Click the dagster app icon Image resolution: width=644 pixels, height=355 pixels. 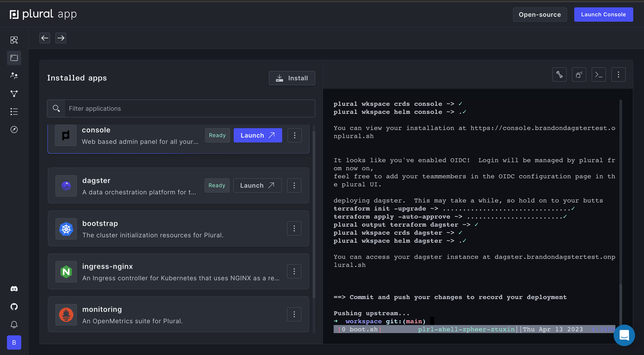coord(66,186)
